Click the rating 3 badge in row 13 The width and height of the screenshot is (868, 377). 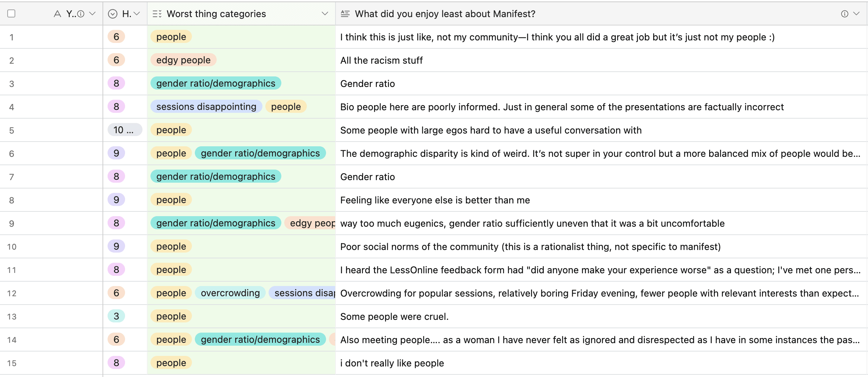[x=116, y=316]
